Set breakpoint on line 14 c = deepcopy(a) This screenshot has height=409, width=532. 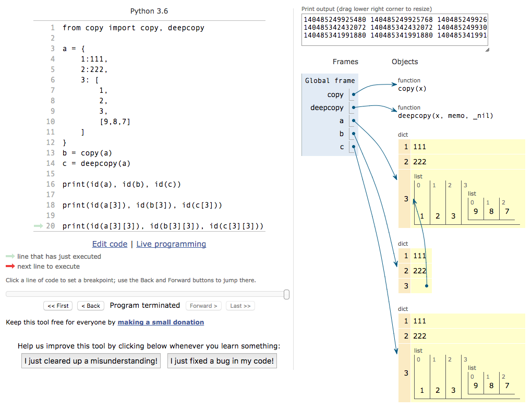96,164
